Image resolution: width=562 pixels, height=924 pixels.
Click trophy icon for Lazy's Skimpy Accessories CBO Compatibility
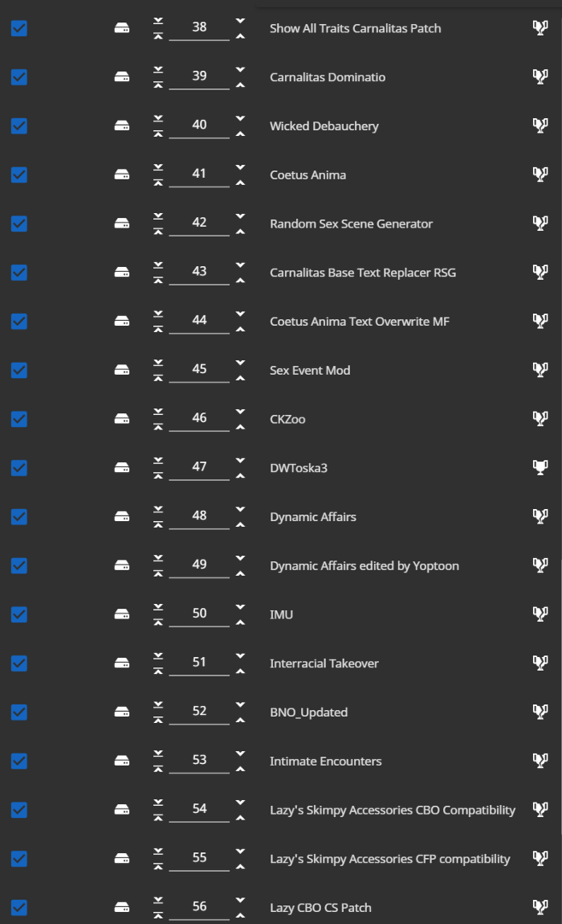[541, 809]
